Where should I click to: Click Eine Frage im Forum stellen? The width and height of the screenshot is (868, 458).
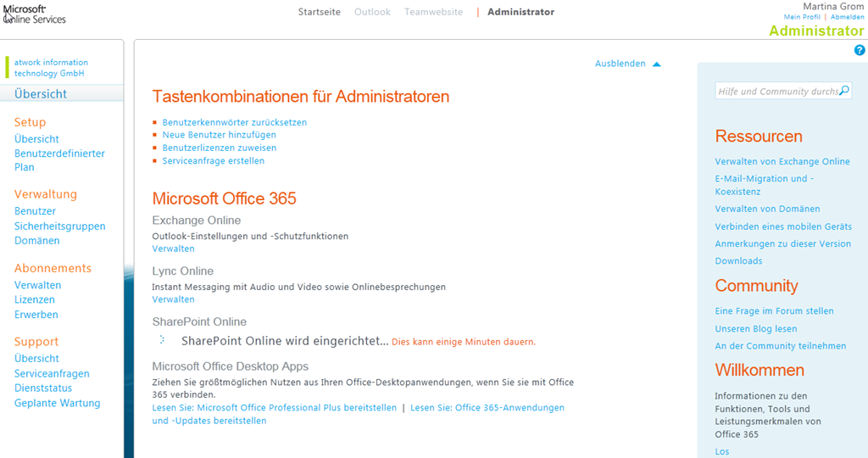tap(774, 311)
